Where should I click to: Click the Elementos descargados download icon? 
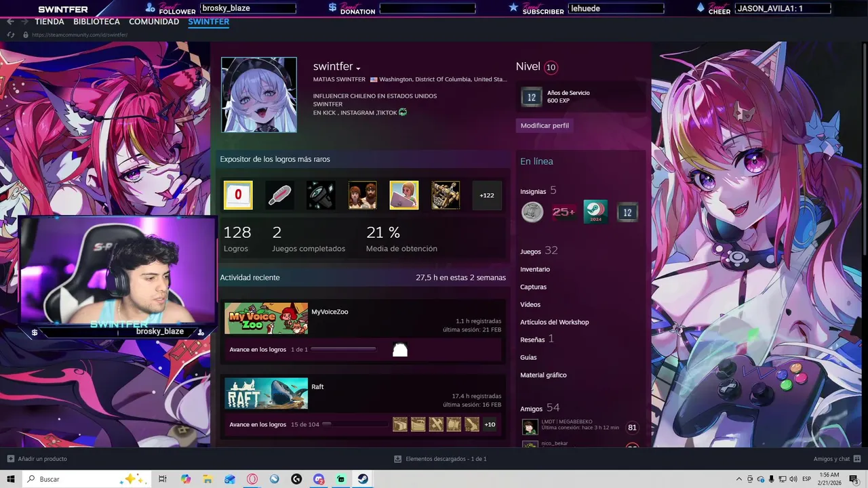click(x=398, y=459)
